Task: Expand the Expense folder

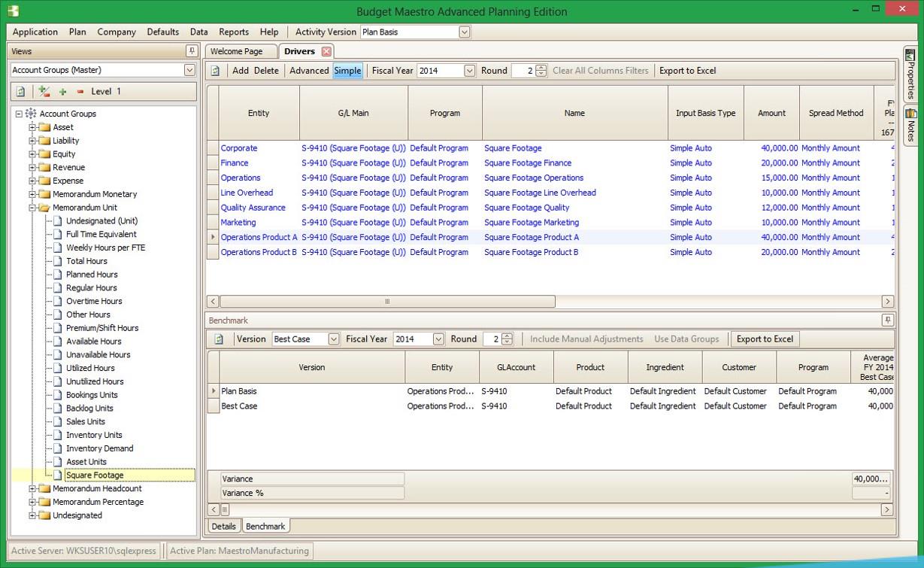Action: [x=32, y=181]
